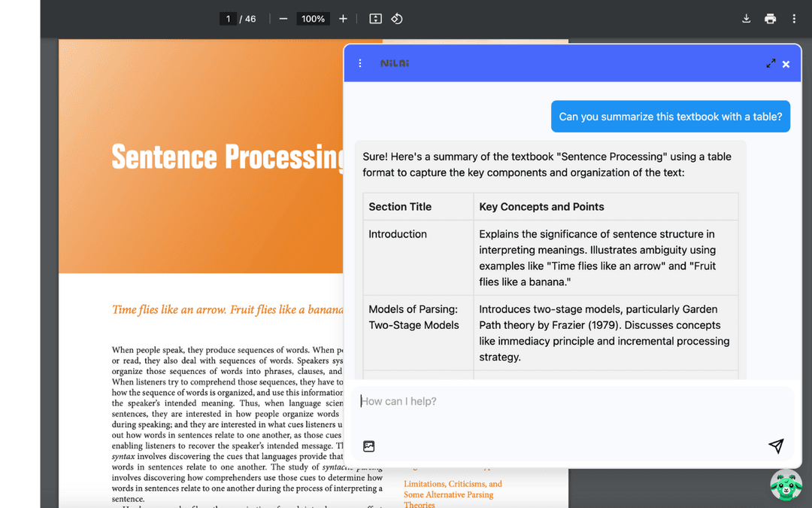This screenshot has height=508, width=812.
Task: Click the page number field showing 1
Action: coord(228,19)
